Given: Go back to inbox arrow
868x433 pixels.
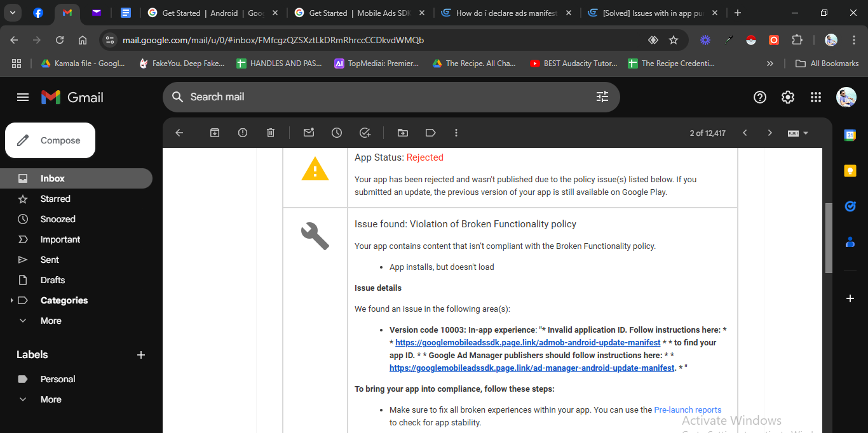Looking at the screenshot, I should (179, 133).
